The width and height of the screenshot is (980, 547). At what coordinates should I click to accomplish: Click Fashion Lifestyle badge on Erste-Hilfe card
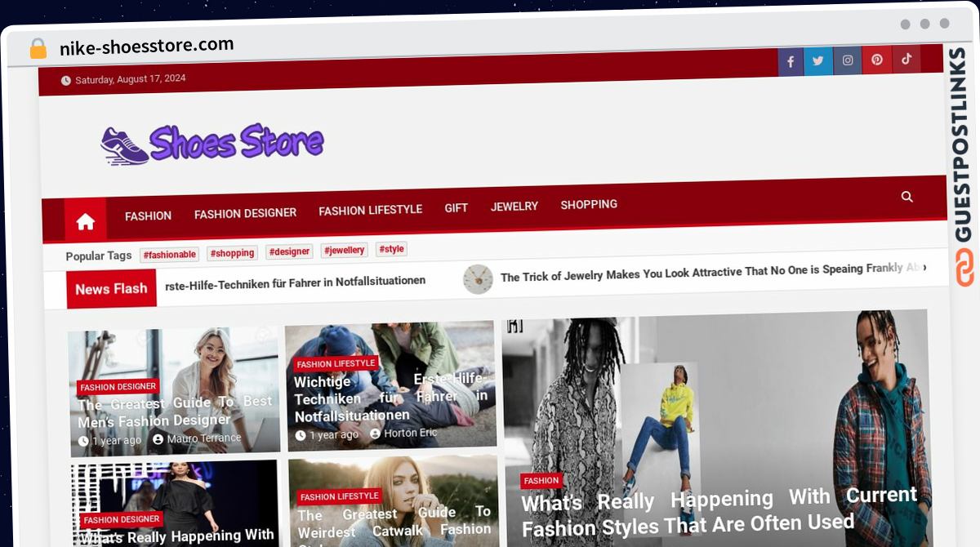pyautogui.click(x=336, y=363)
